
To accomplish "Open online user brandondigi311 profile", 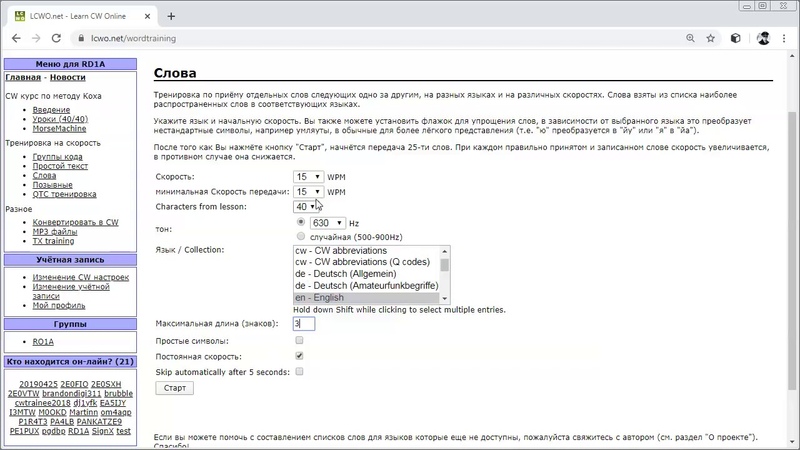I will (71, 393).
